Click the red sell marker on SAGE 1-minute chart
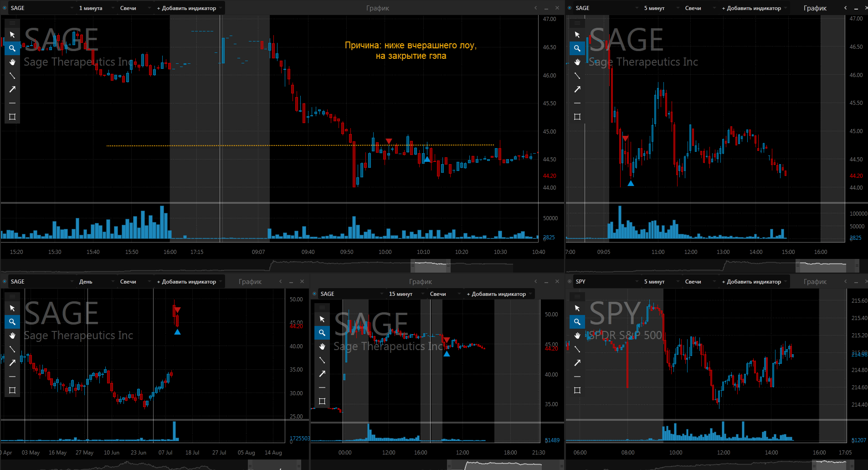 click(x=389, y=141)
